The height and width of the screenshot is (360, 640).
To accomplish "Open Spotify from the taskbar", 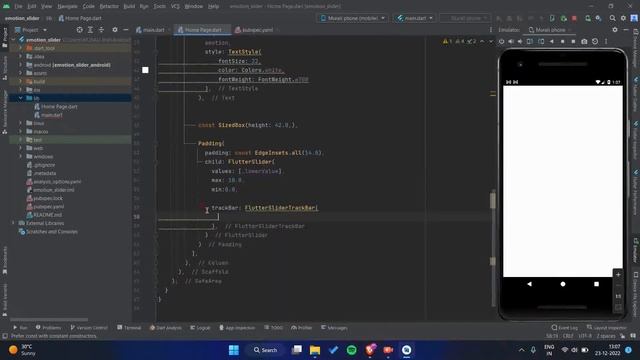I will 351,350.
